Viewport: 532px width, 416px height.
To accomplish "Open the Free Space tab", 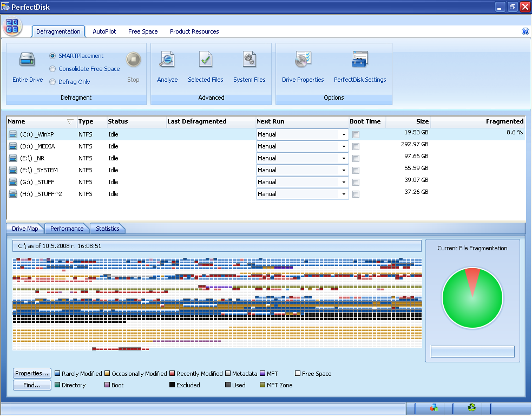I will click(x=143, y=31).
